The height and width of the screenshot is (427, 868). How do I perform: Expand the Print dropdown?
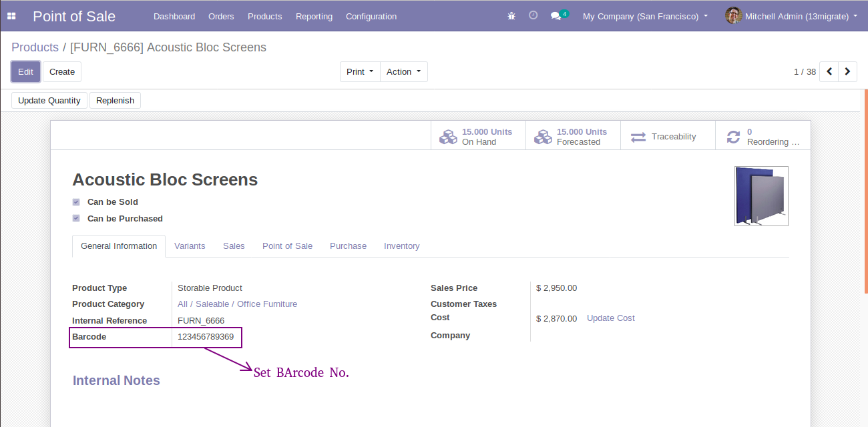(360, 71)
